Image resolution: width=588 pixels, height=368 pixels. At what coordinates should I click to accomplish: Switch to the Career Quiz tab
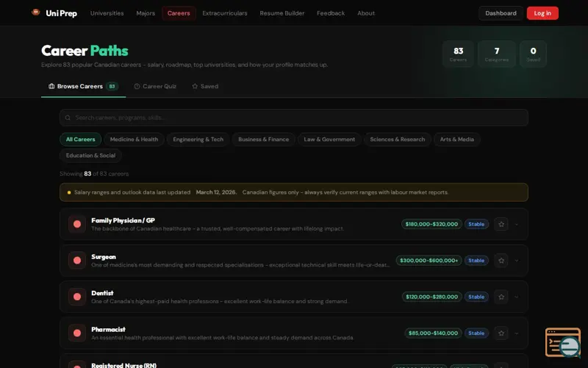point(155,86)
